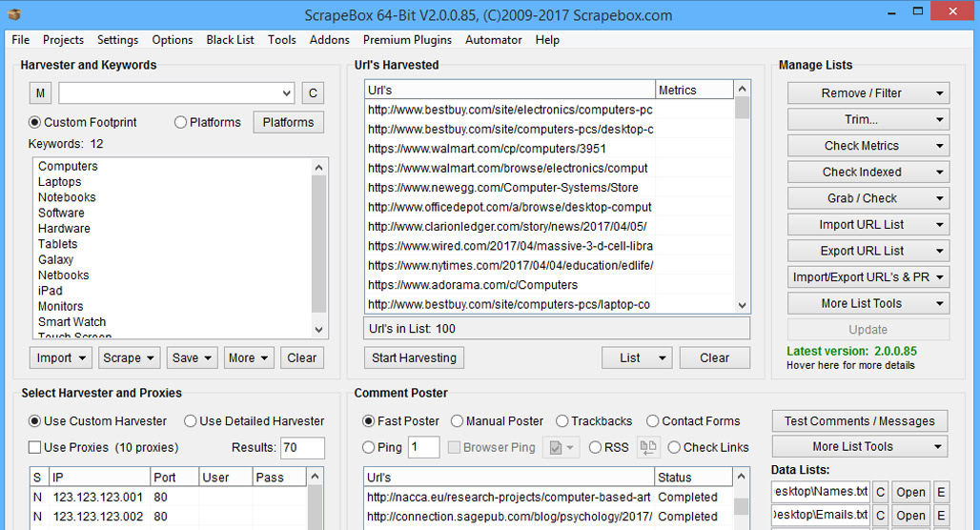Click the Platforms button

[288, 123]
